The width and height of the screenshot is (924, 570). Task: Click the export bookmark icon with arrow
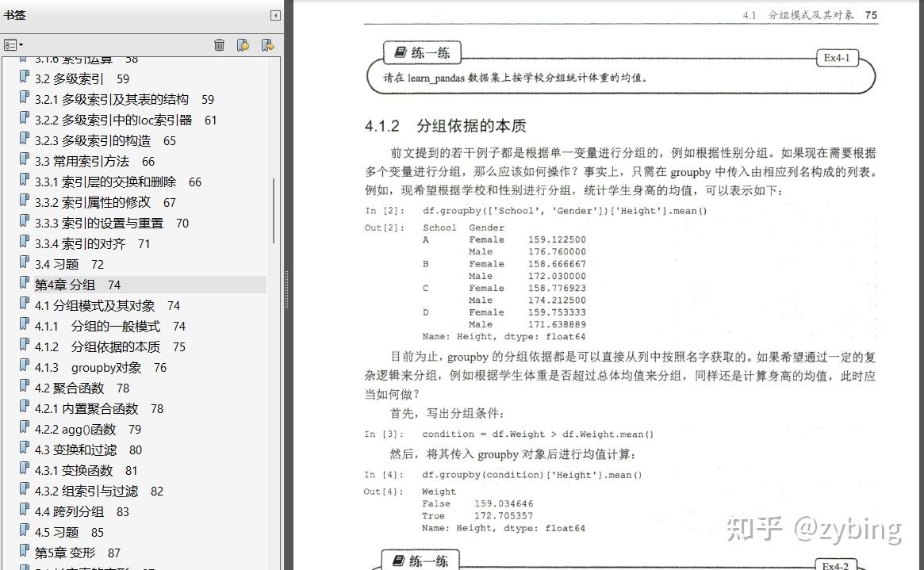coord(268,45)
